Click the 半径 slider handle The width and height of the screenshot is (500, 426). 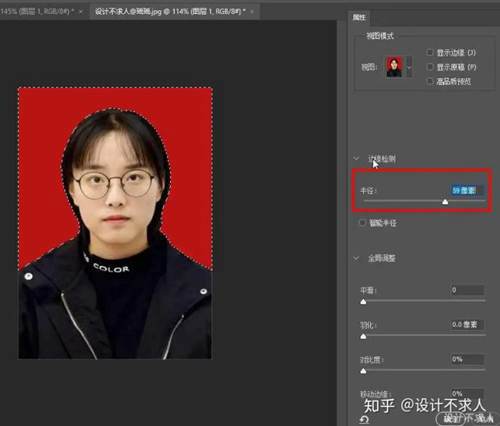445,202
